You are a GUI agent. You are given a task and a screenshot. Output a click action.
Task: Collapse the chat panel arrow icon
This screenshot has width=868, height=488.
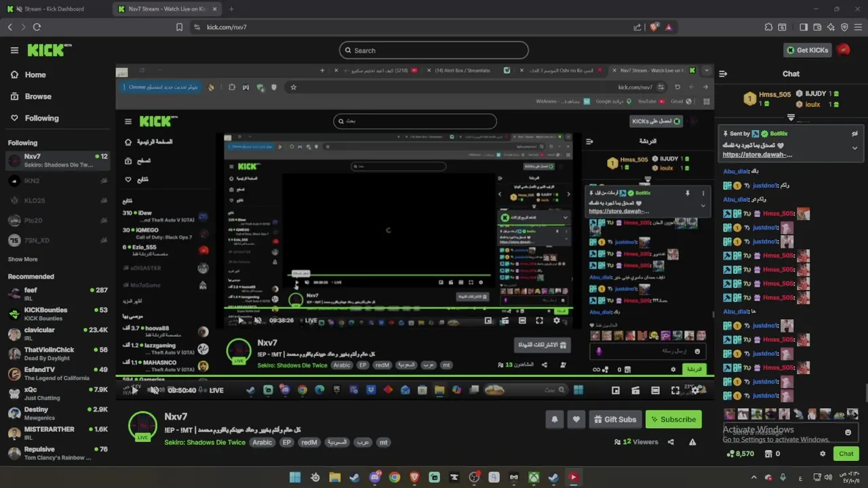723,74
